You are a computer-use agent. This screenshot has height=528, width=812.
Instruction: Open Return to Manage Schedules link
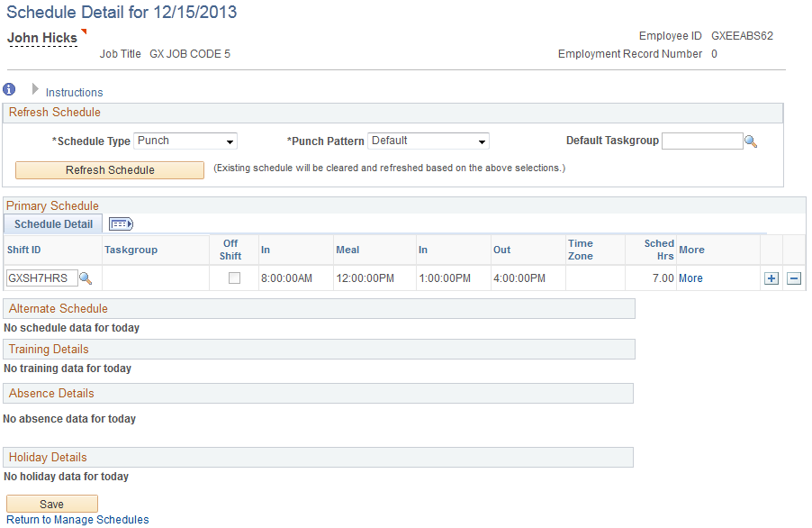click(x=77, y=520)
